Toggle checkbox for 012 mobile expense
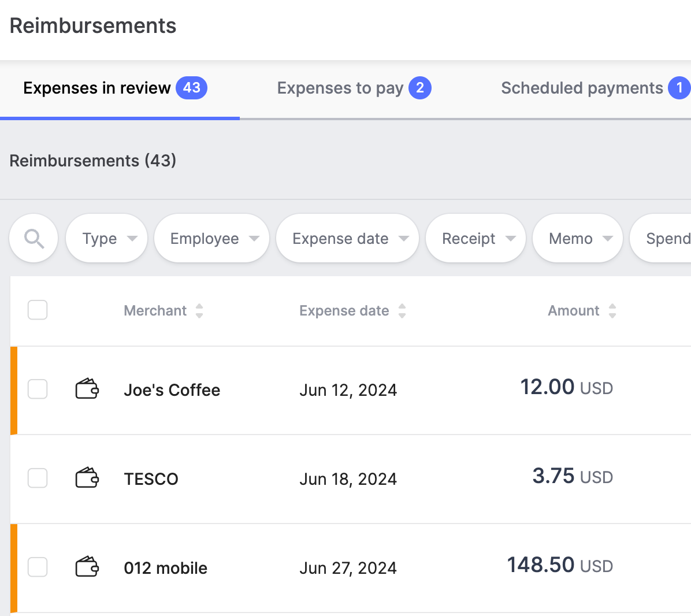Image resolution: width=691 pixels, height=616 pixels. coord(38,567)
